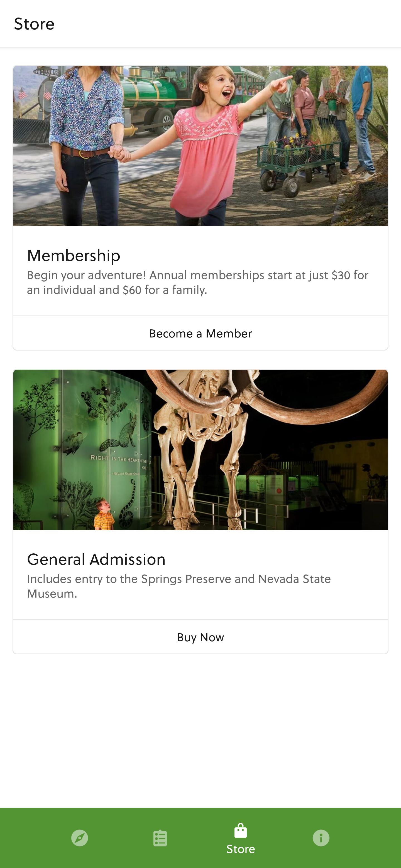Open the checklist tab icon
The height and width of the screenshot is (868, 401).
160,838
